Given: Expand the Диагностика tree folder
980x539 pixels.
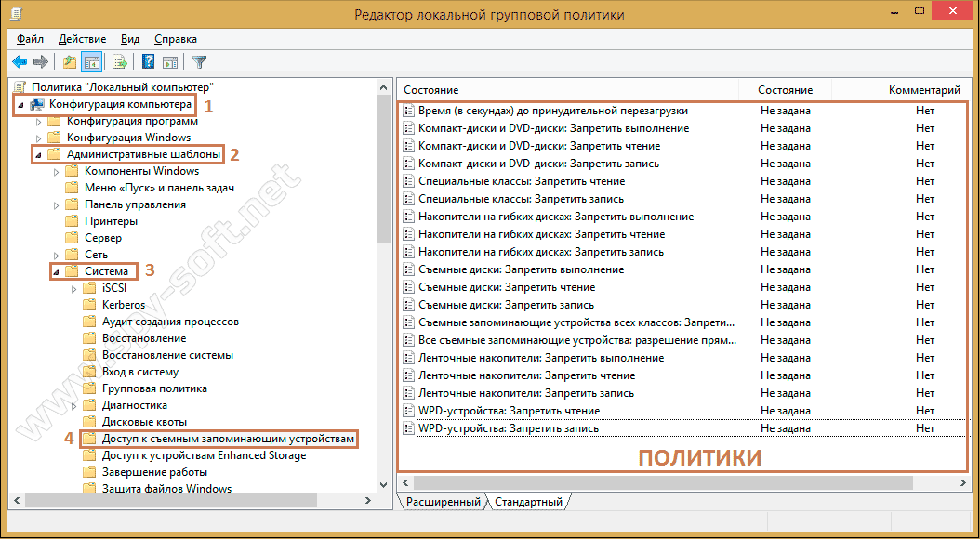Looking at the screenshot, I should [74, 406].
